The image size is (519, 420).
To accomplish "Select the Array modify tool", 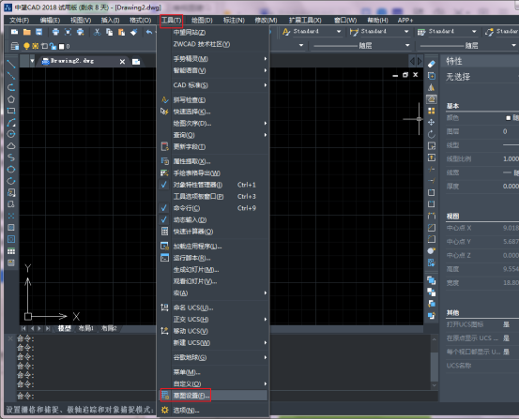I will click(432, 111).
